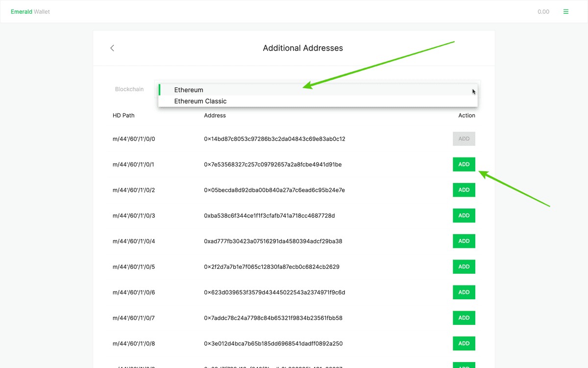This screenshot has height=368, width=588.
Task: Open the hamburger menu in the top right
Action: click(x=565, y=11)
